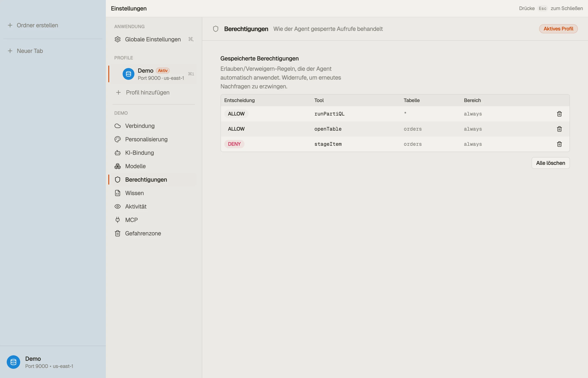Click the Einstellungen title

(x=129, y=8)
